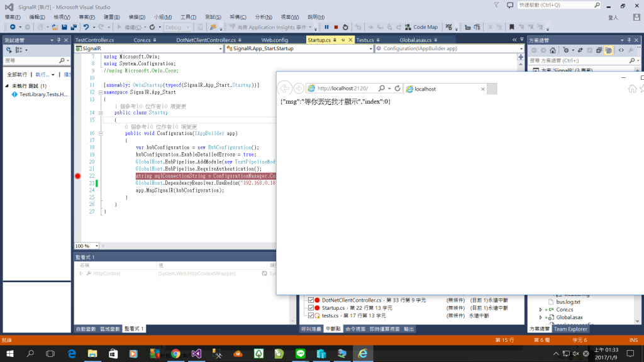Open feedback speech bubble icon
The width and height of the screenshot is (644, 362).
(509, 5)
